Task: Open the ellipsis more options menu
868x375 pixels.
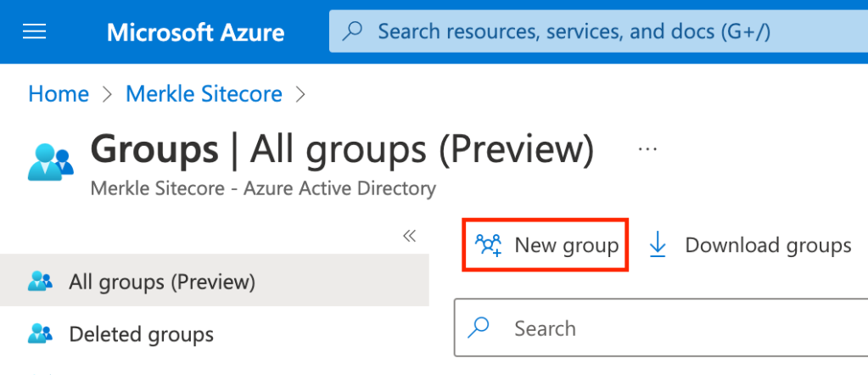Action: point(647,149)
